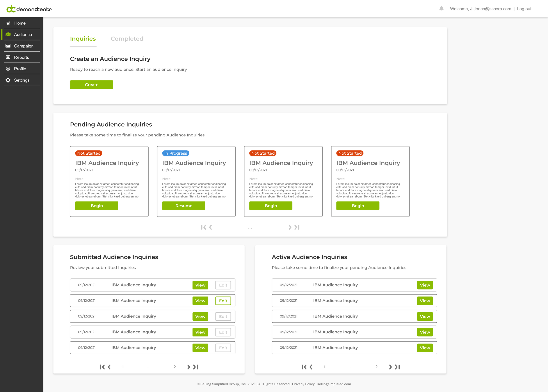Go to next page of Pending Inquiries

(x=290, y=227)
